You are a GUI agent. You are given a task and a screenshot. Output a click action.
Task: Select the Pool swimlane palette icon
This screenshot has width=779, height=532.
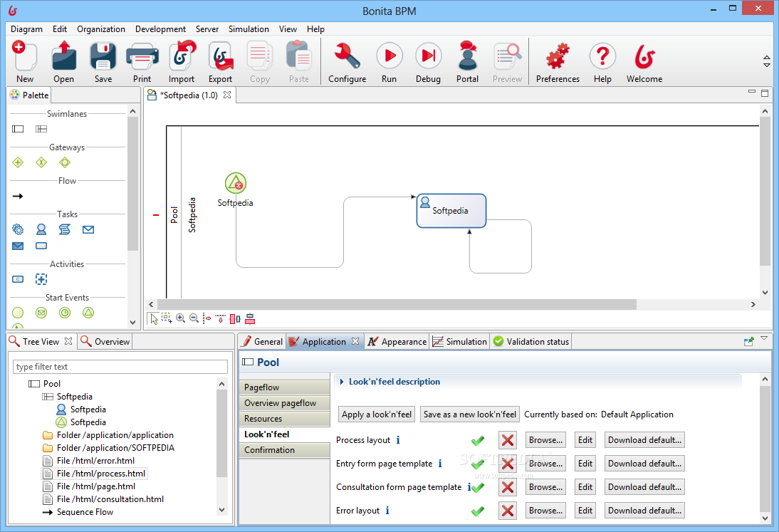click(18, 129)
